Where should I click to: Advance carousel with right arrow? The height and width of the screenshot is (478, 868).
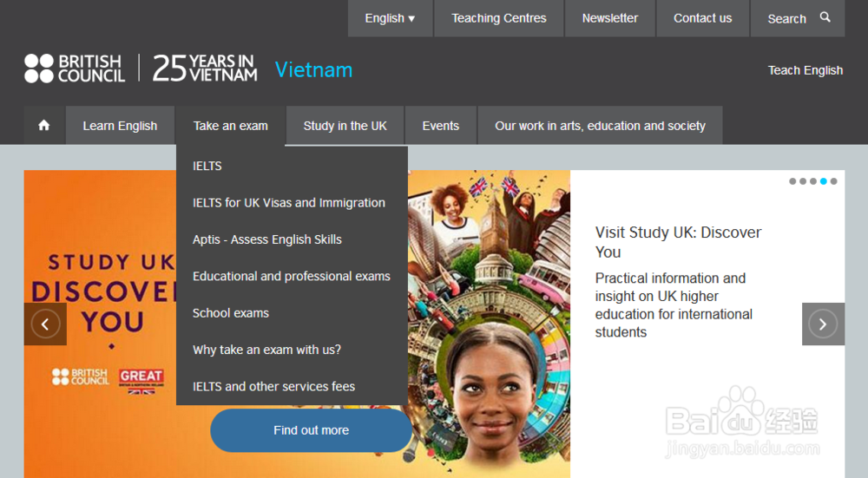(x=823, y=324)
